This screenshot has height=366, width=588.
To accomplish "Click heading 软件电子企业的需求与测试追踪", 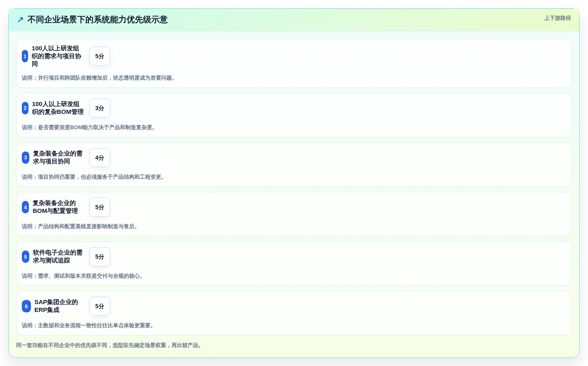I will [x=58, y=257].
